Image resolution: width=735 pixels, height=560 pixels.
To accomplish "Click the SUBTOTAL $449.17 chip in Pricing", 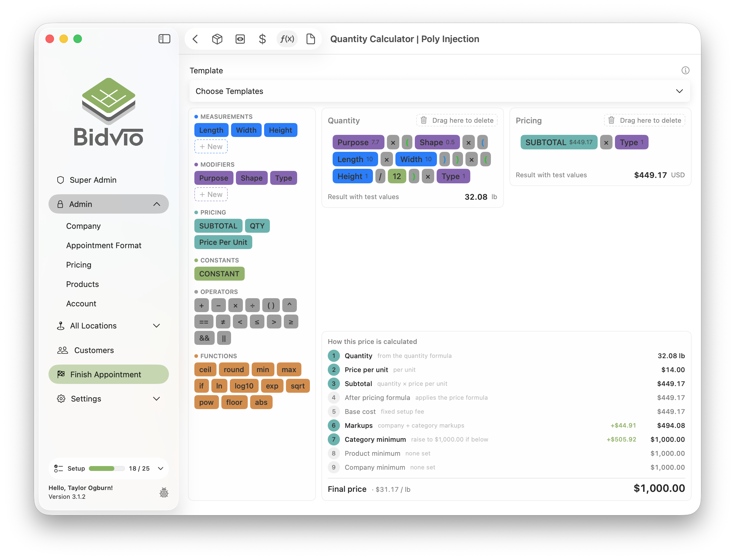I will [559, 142].
